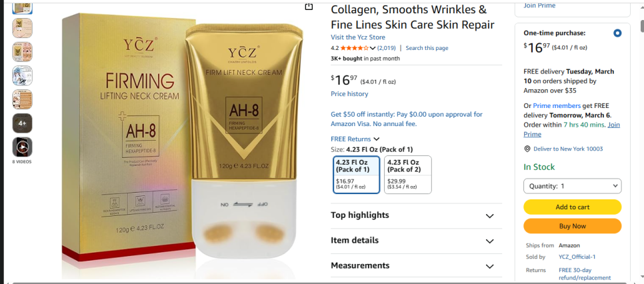Click the location pin delivery icon
Screen dimensions: 644x284
coord(527,149)
